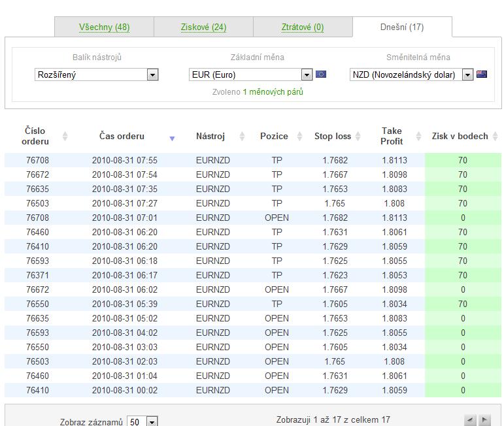Click the 'Zobrazuji 1 až 17 z celkem 17' text
Image resolution: width=504 pixels, height=426 pixels.
(333, 420)
